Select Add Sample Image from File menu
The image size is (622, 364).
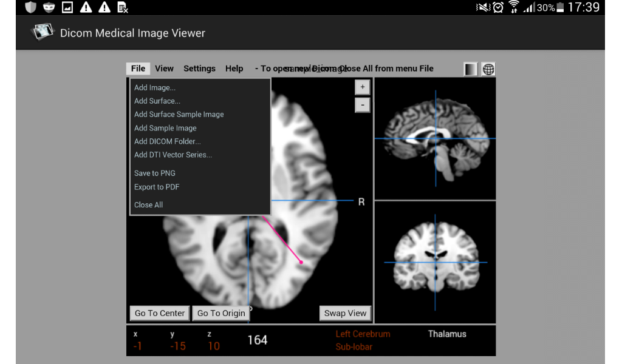[165, 127]
